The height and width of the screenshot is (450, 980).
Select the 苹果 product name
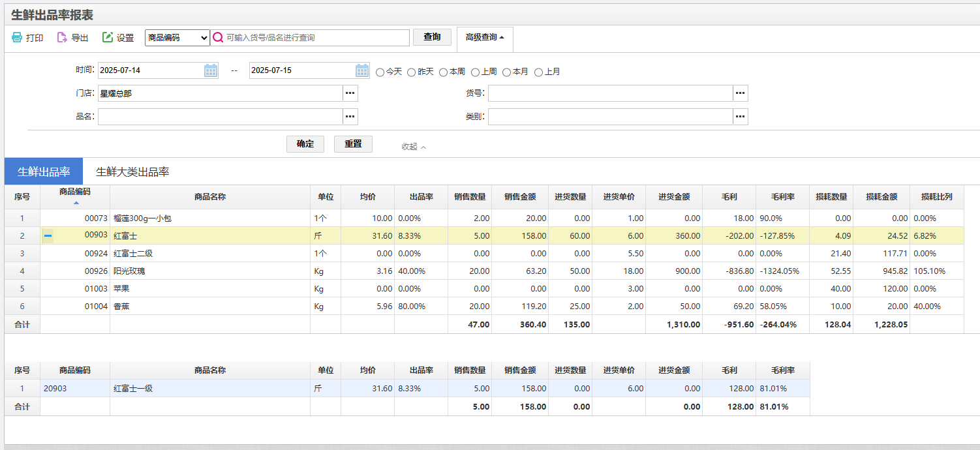[121, 289]
